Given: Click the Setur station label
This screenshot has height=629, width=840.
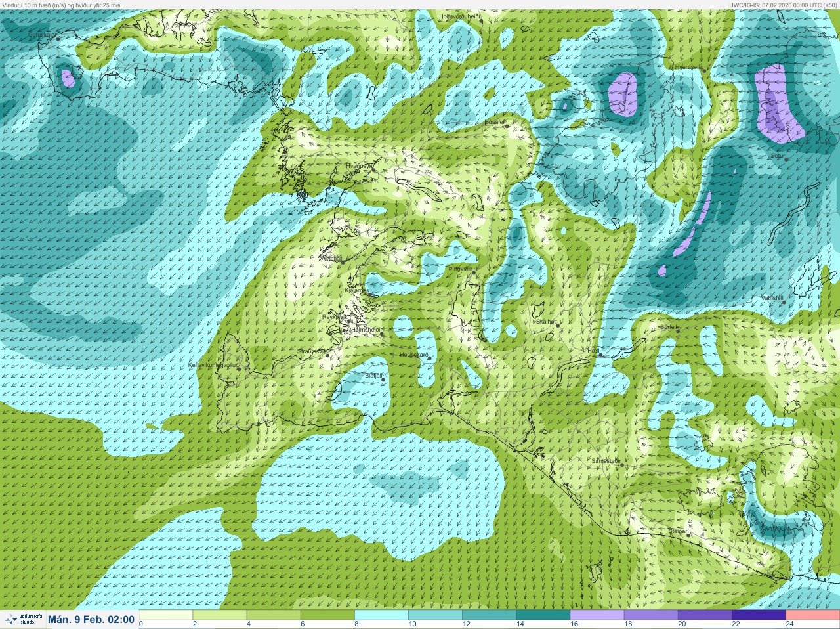Looking at the screenshot, I should (x=778, y=156).
